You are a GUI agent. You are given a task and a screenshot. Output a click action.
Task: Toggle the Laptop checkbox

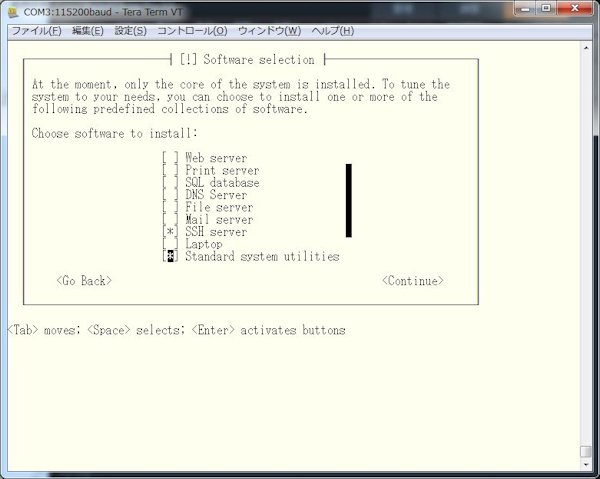170,243
